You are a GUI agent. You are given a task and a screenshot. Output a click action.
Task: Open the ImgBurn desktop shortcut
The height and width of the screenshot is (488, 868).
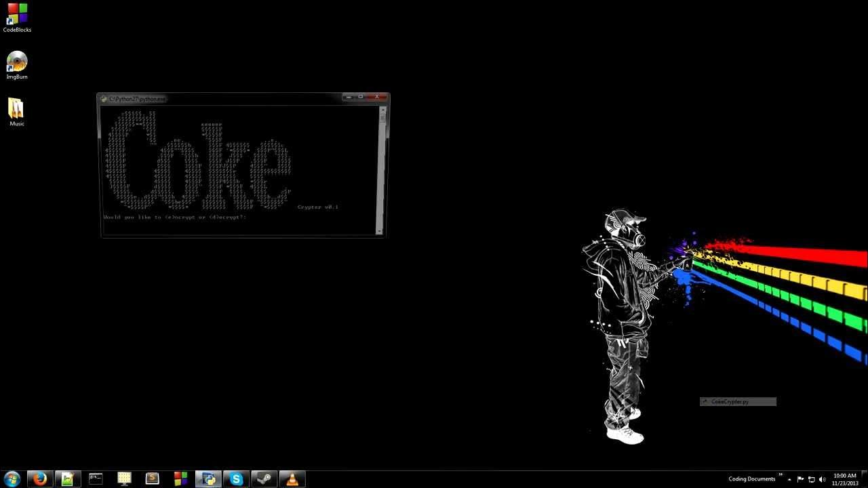tap(17, 65)
